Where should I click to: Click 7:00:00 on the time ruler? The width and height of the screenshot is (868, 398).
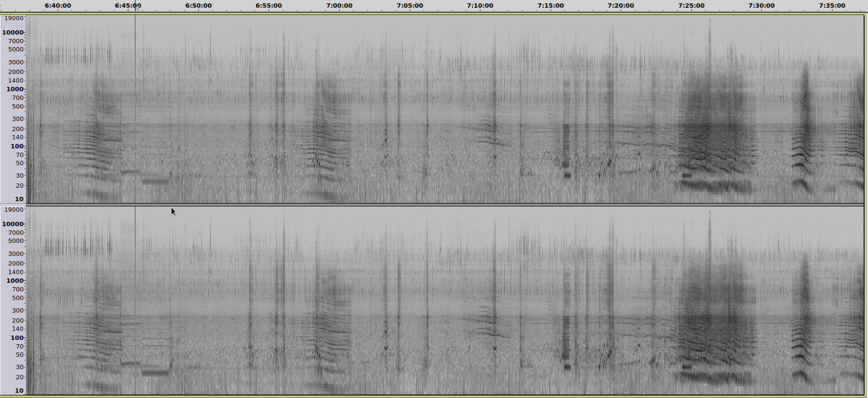coord(339,6)
